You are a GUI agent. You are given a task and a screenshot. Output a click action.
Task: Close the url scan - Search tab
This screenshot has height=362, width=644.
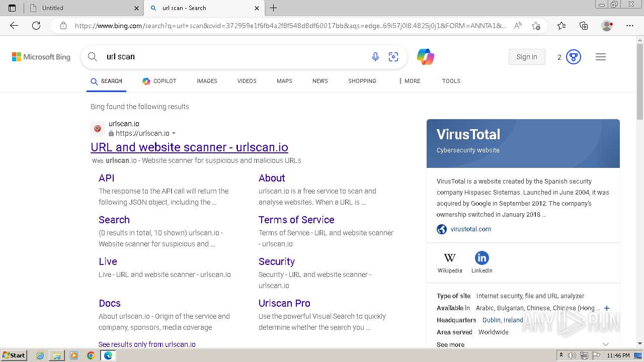(257, 8)
